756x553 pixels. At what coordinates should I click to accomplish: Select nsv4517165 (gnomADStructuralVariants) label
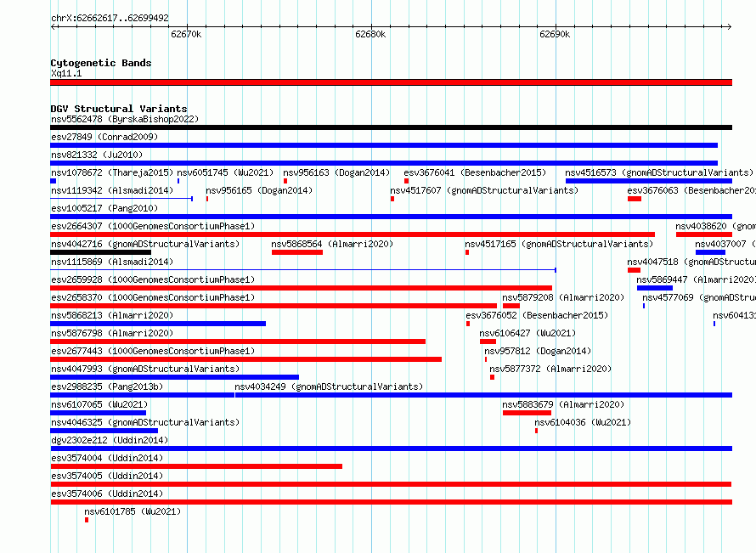[x=559, y=244]
